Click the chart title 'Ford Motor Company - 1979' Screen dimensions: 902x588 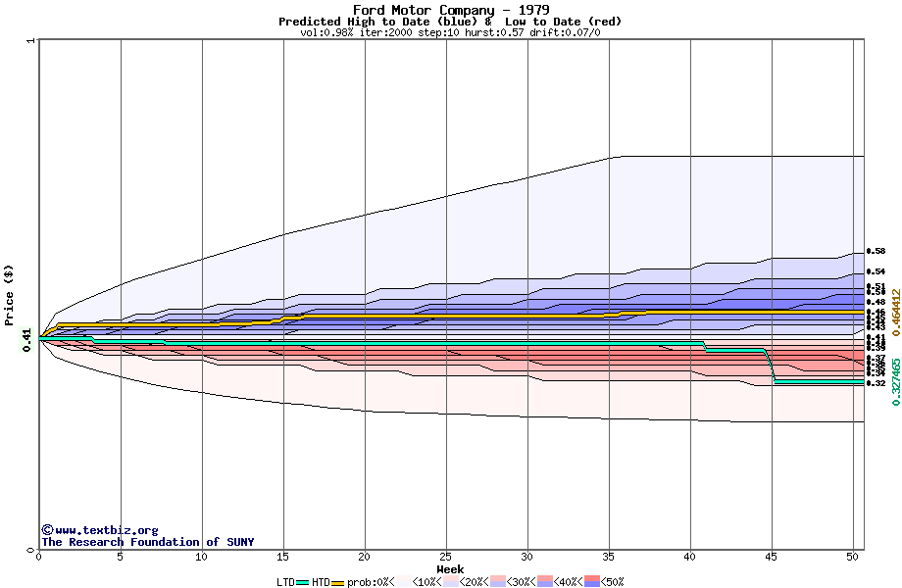(x=451, y=10)
